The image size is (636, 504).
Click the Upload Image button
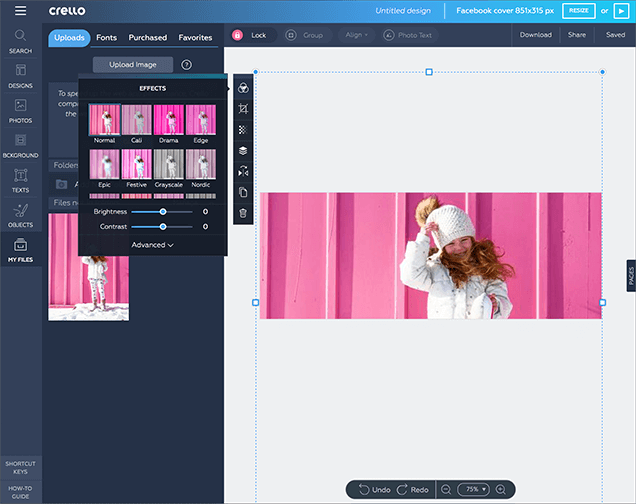(x=133, y=64)
